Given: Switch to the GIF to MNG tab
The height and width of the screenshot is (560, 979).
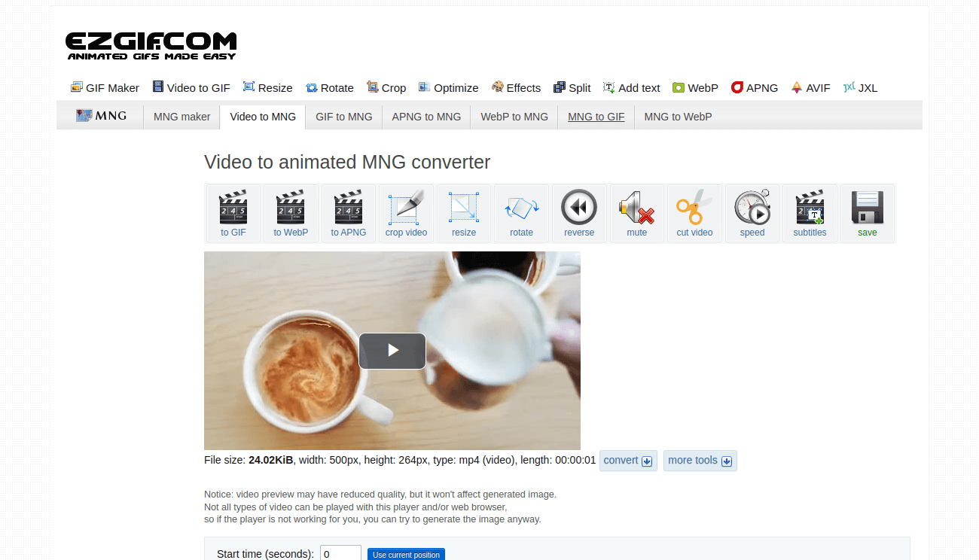Looking at the screenshot, I should coord(343,117).
